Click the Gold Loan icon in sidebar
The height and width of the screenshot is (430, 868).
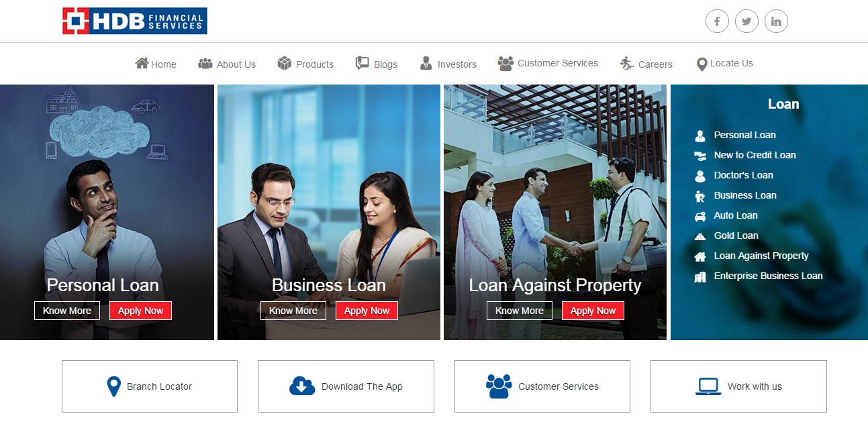click(700, 236)
